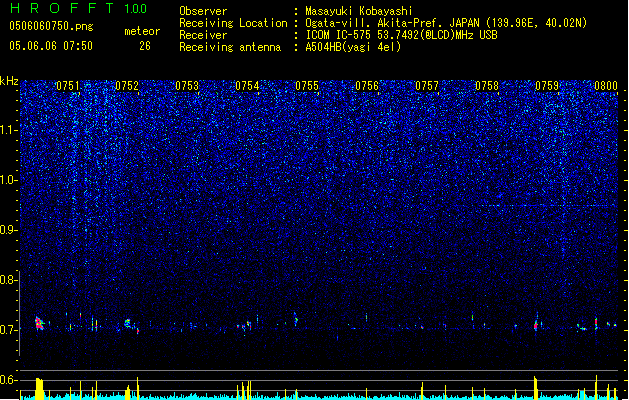Screen dimensions: 629x400
Task: Click antenna text A504HB(yagi 4el)
Action: tap(353, 47)
